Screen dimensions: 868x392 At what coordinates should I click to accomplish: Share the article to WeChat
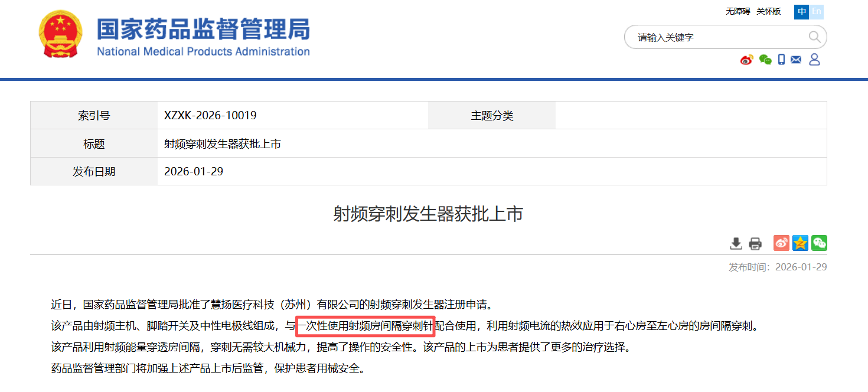click(x=819, y=243)
